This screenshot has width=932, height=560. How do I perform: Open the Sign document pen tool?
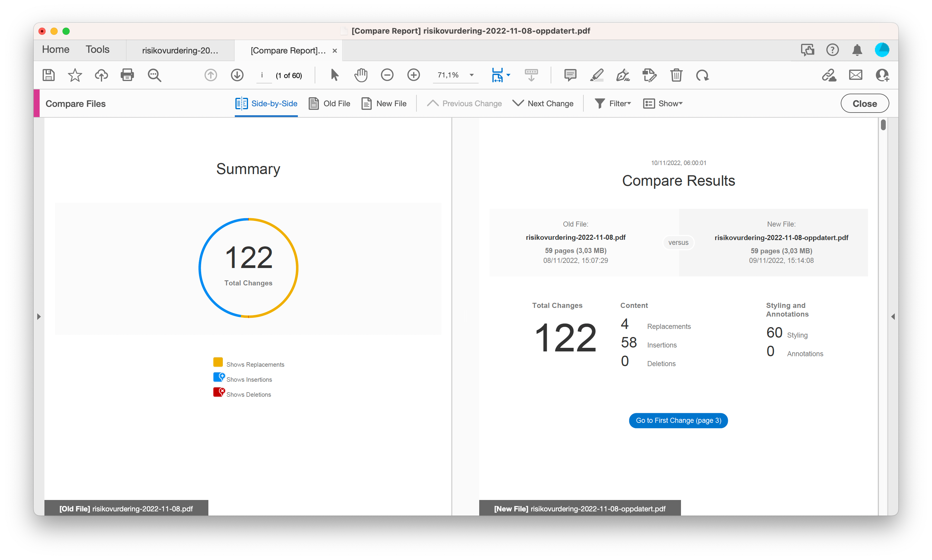coord(623,75)
